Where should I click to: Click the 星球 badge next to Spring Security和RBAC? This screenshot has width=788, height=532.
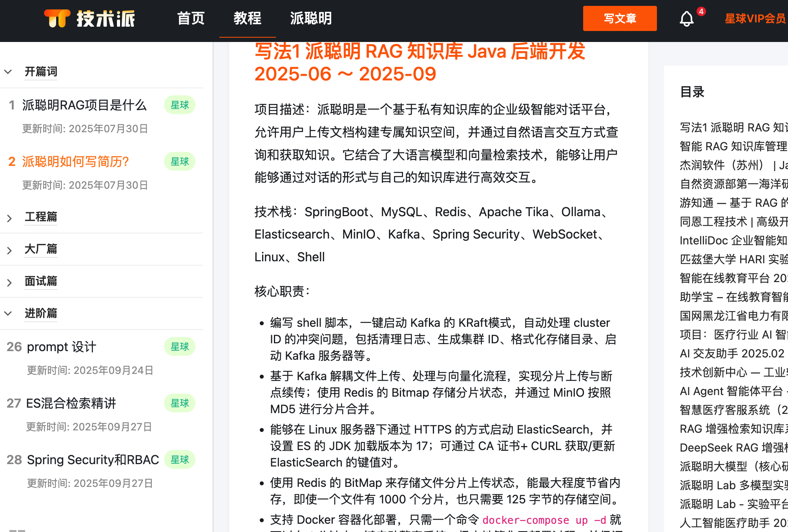pyautogui.click(x=180, y=460)
